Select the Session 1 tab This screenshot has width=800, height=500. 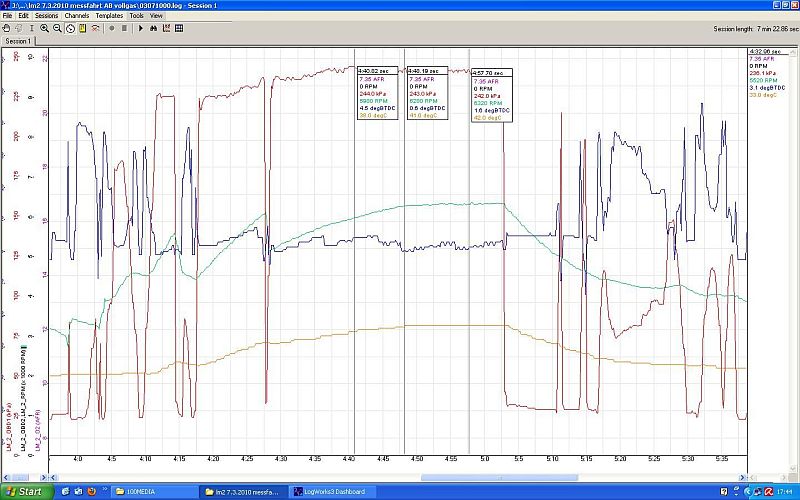pyautogui.click(x=18, y=41)
